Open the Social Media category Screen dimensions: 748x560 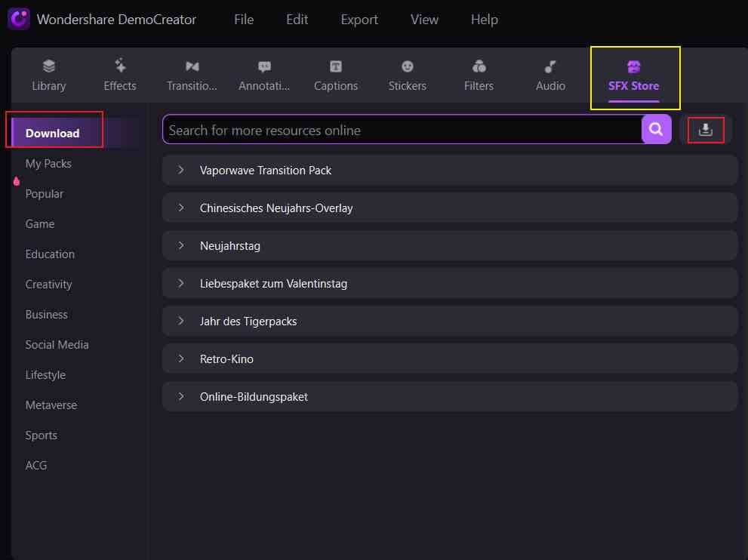(57, 344)
